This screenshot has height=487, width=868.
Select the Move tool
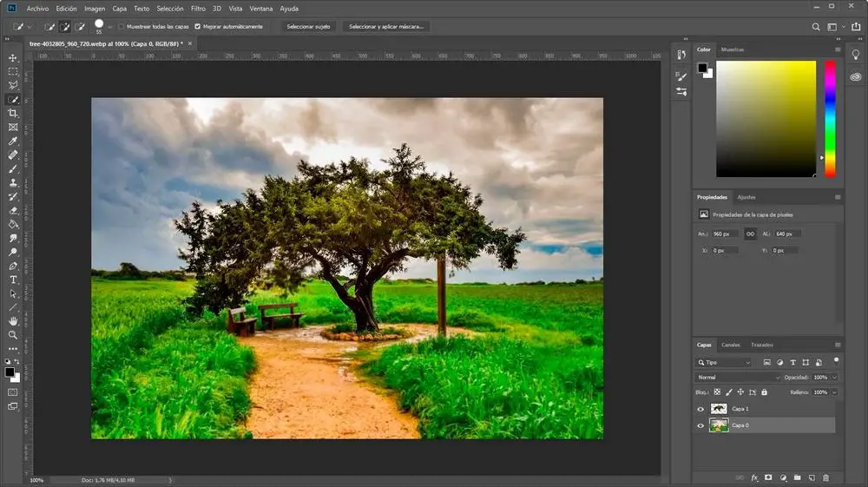pyautogui.click(x=13, y=58)
